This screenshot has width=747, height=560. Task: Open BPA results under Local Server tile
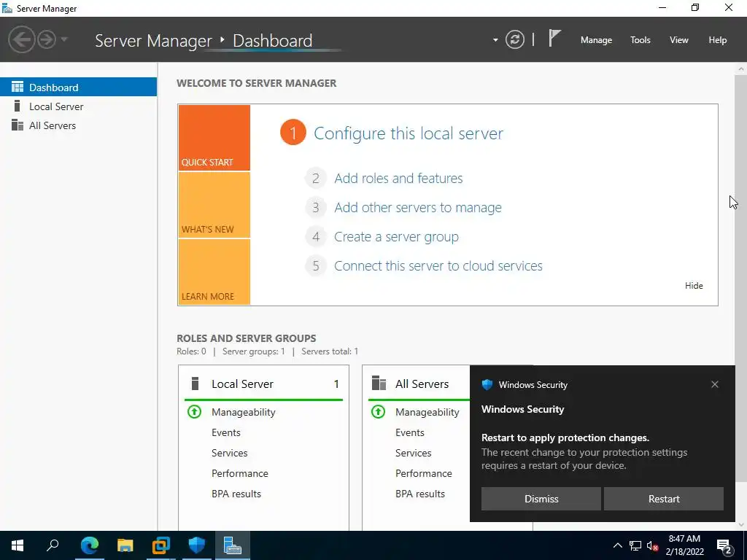[236, 494]
